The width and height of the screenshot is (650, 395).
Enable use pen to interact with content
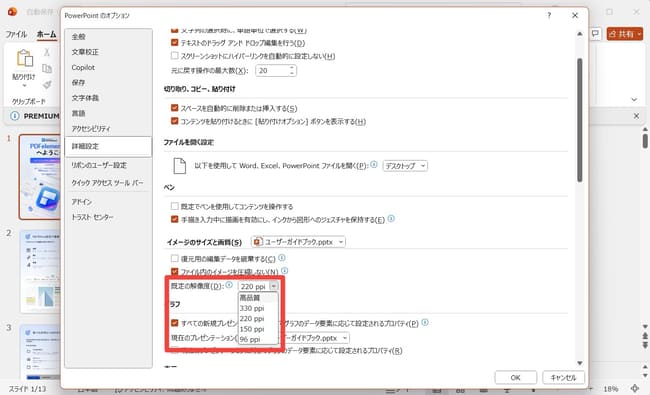175,206
